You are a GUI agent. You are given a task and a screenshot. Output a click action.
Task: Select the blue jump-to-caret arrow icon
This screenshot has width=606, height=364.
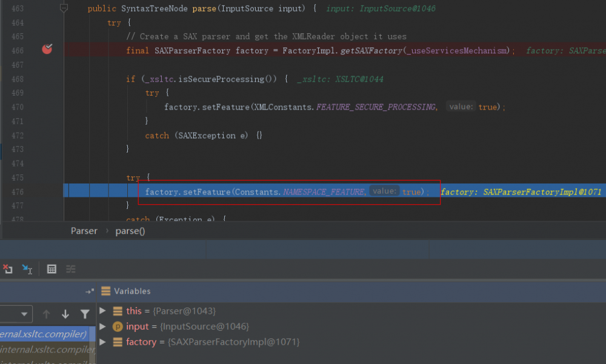[x=27, y=269]
